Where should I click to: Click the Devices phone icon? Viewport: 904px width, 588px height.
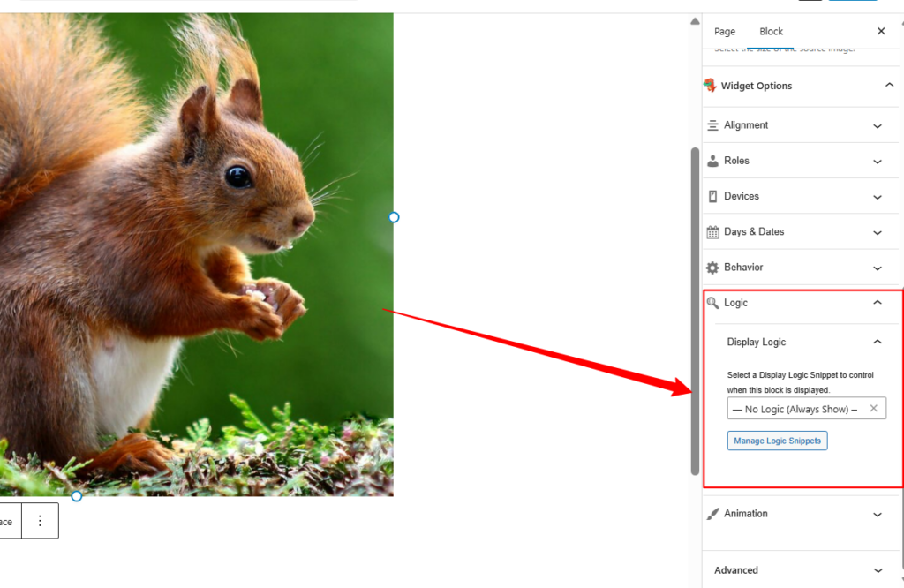pyautogui.click(x=712, y=196)
